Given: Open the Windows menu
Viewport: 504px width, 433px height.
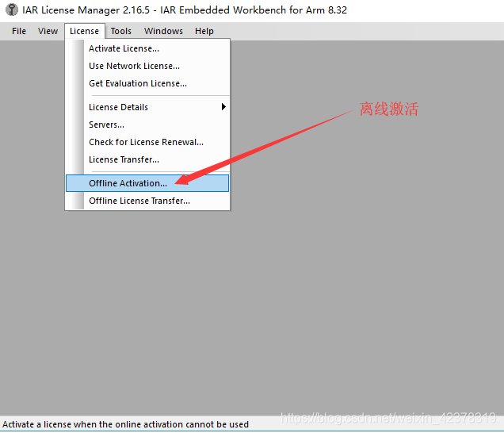Looking at the screenshot, I should (x=163, y=31).
